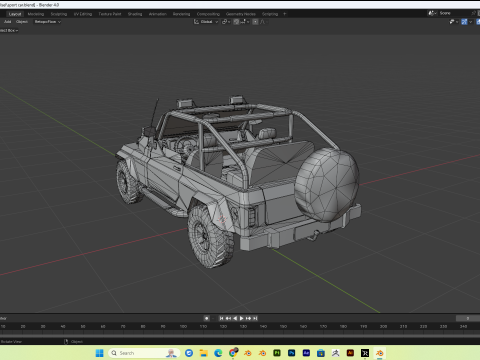Open the pivot point dropdown
Screen dimensions: 480x360
tap(226, 22)
